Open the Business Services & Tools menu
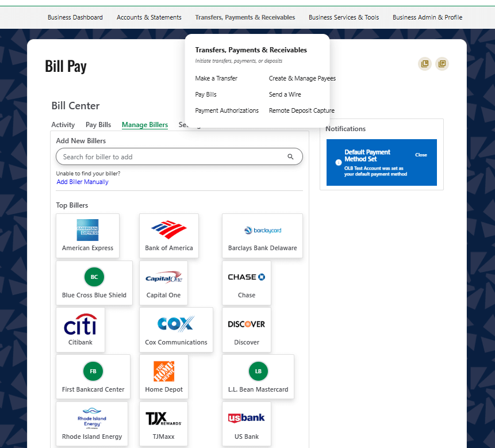Image resolution: width=495 pixels, height=448 pixels. pyautogui.click(x=343, y=17)
